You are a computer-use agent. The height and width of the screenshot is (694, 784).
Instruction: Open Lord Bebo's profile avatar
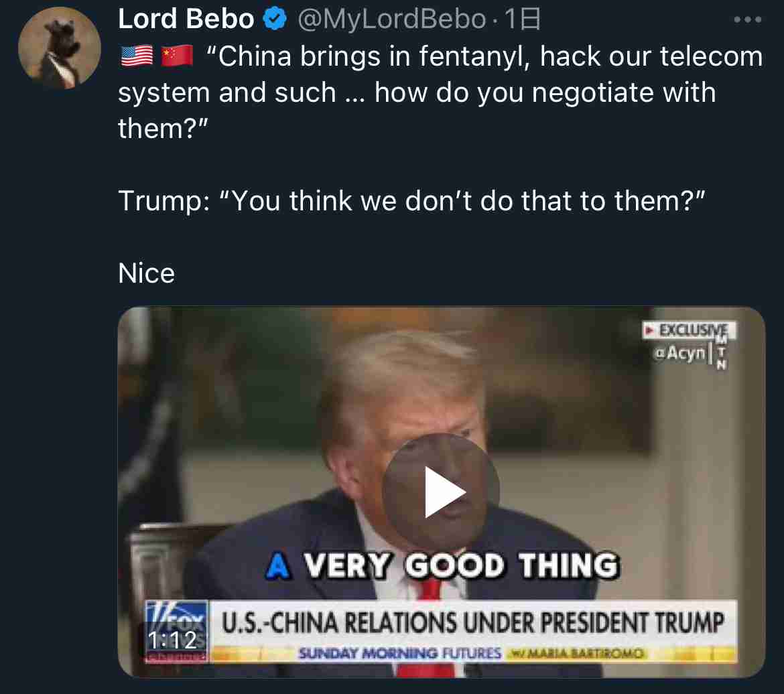(60, 48)
